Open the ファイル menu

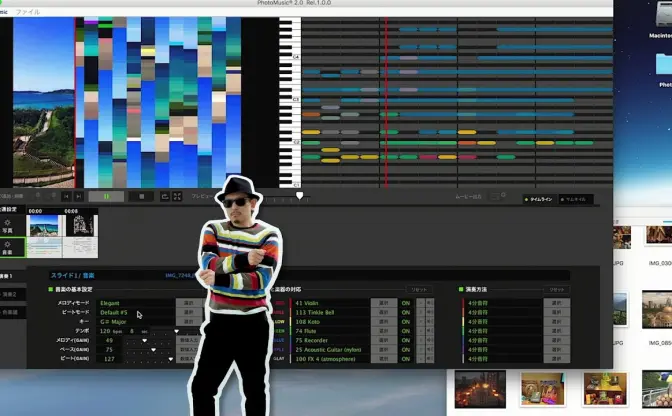coord(28,11)
